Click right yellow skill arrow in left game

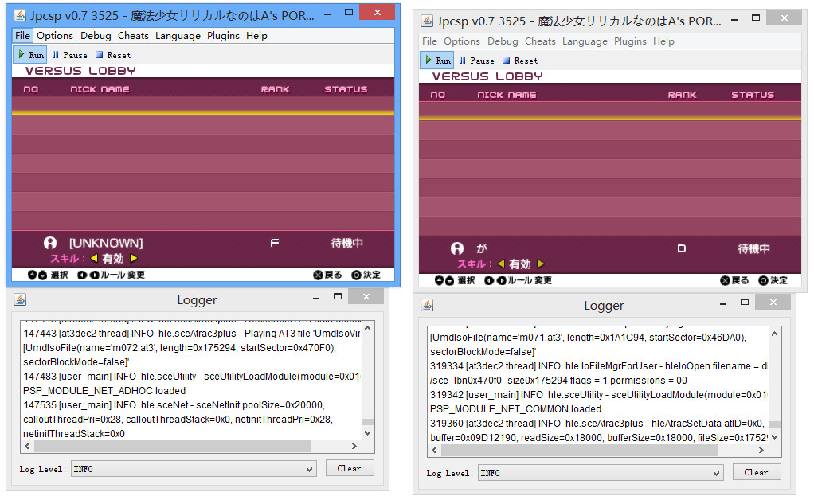[x=134, y=258]
